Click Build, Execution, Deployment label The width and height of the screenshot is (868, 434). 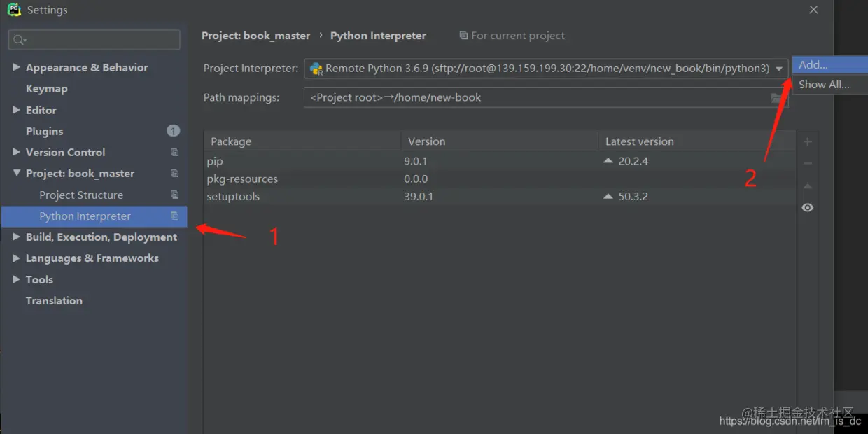(x=101, y=237)
